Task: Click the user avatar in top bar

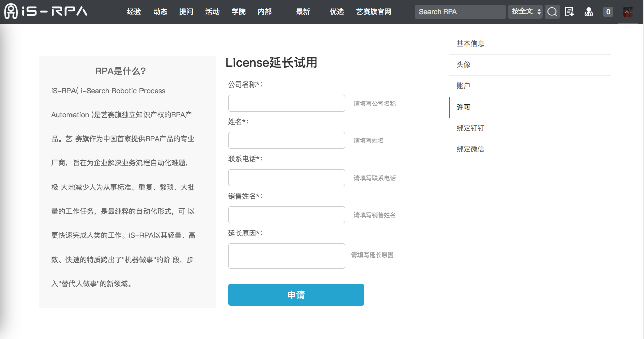Action: 628,11
